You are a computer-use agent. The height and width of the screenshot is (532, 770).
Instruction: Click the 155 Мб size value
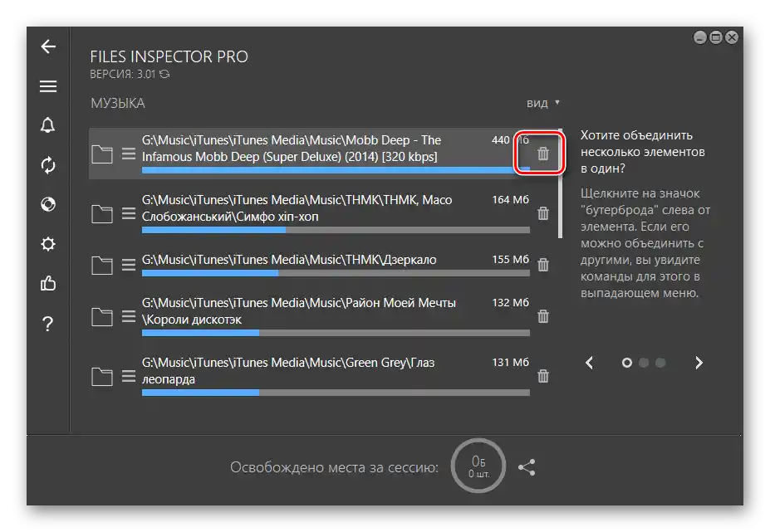[510, 259]
